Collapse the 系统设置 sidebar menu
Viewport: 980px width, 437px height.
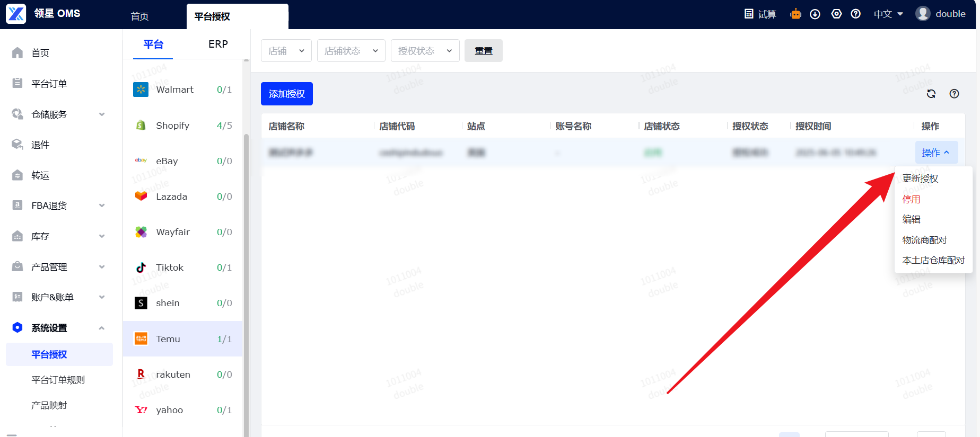pos(102,328)
